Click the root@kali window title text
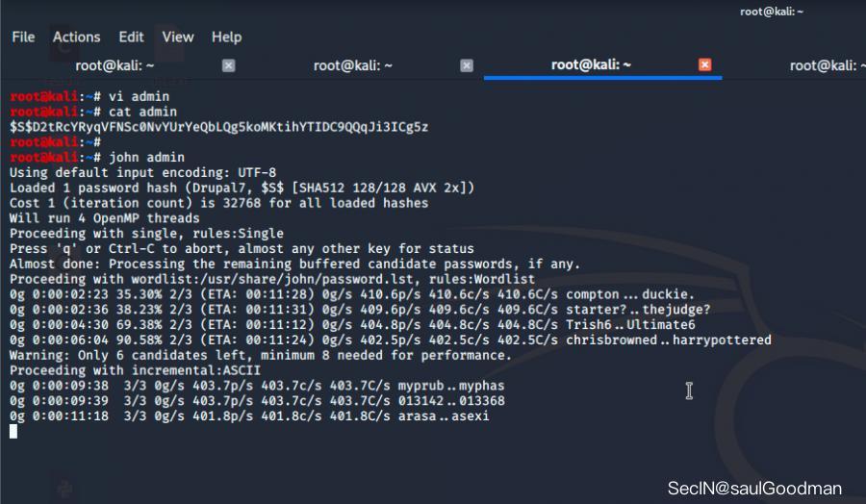 coord(772,12)
